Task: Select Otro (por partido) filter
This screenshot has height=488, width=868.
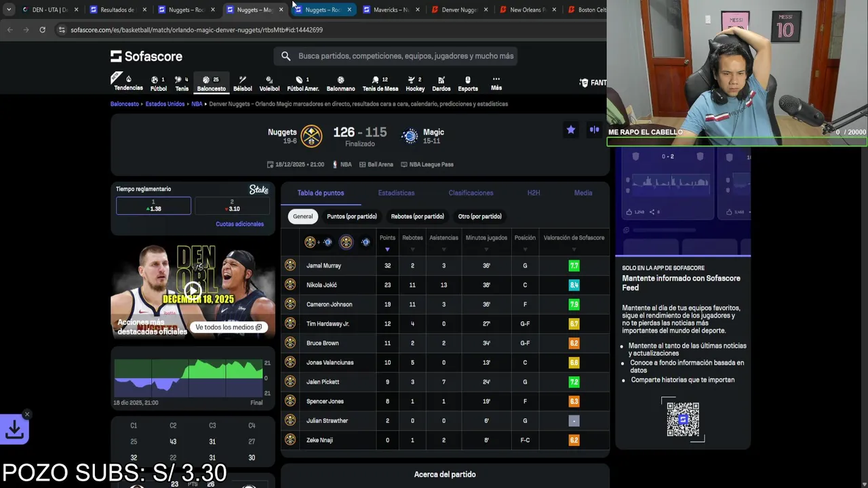Action: pyautogui.click(x=479, y=216)
